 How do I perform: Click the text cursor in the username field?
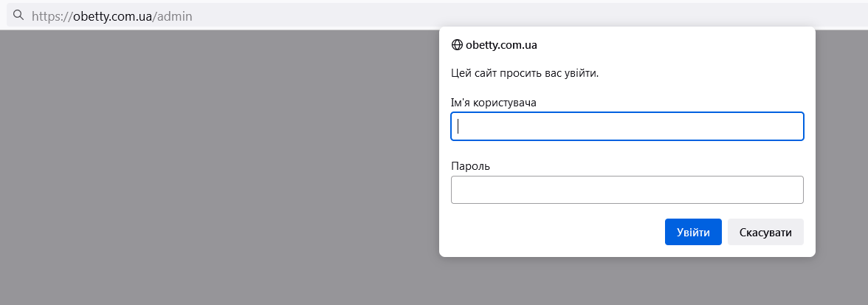458,126
